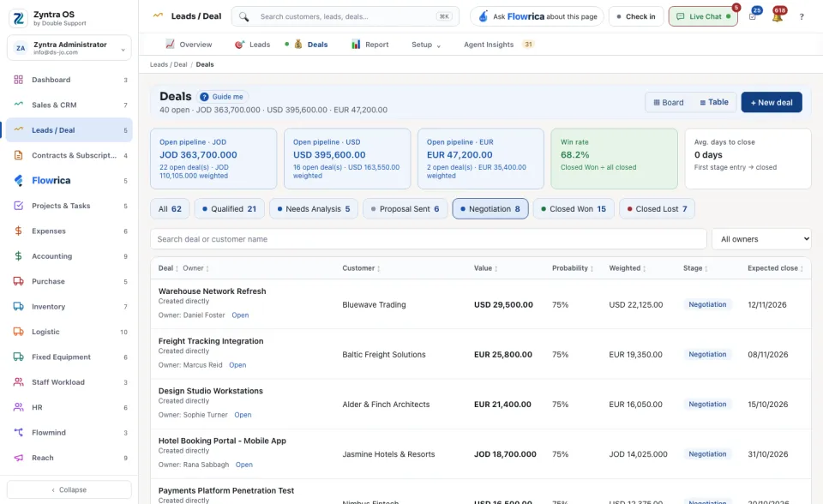Go to the Overview tab
Screen dimensions: 823x504
pyautogui.click(x=189, y=45)
